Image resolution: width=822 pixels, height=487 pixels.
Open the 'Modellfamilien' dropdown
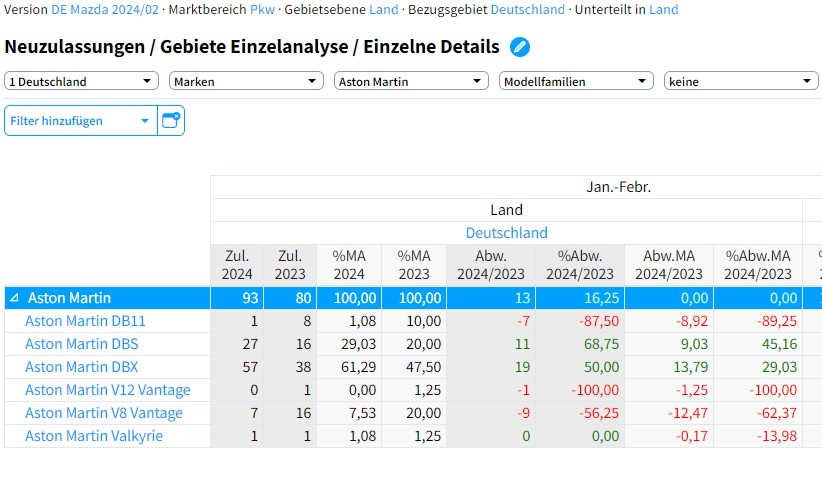click(576, 81)
